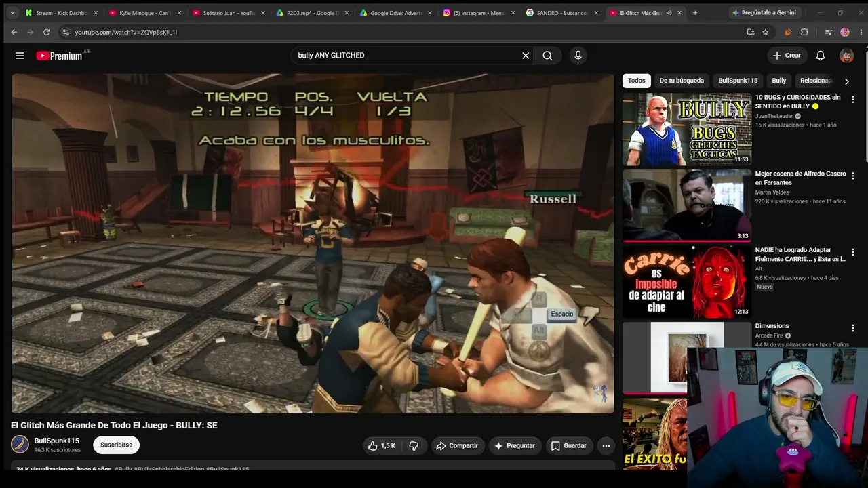Switch to the Instagram messages tab

[480, 13]
